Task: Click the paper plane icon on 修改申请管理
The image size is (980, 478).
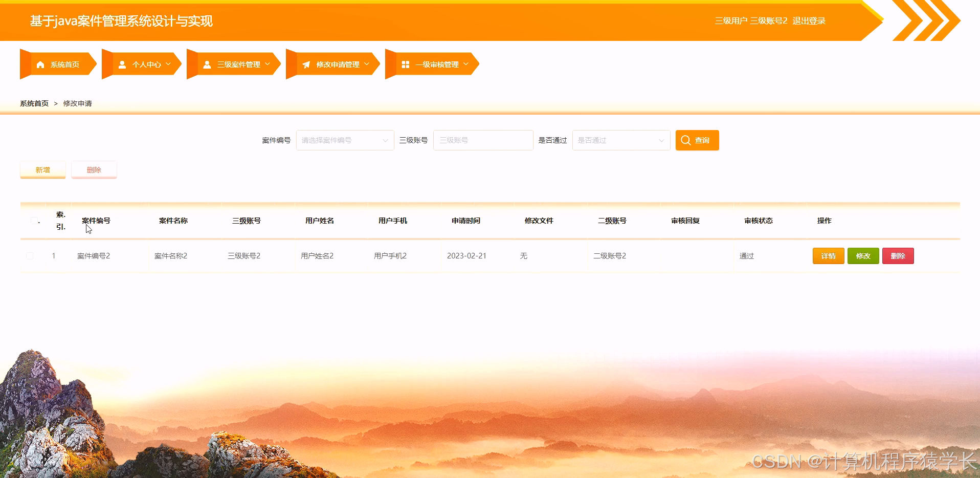Action: click(306, 63)
